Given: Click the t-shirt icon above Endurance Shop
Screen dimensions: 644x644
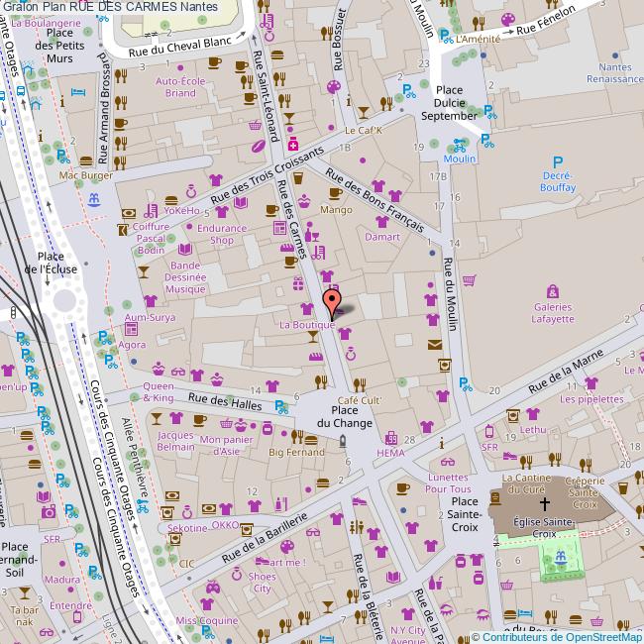Looking at the screenshot, I should click(222, 212).
